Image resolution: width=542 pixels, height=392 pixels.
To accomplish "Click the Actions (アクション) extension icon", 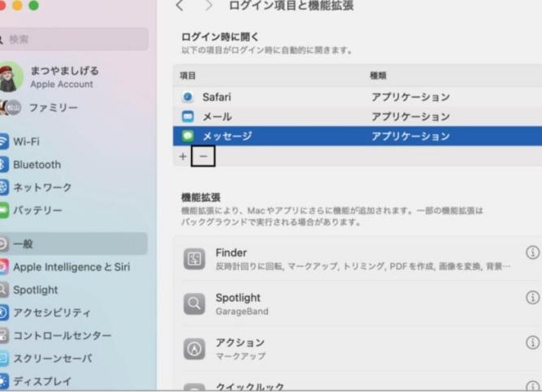I will pos(194,349).
